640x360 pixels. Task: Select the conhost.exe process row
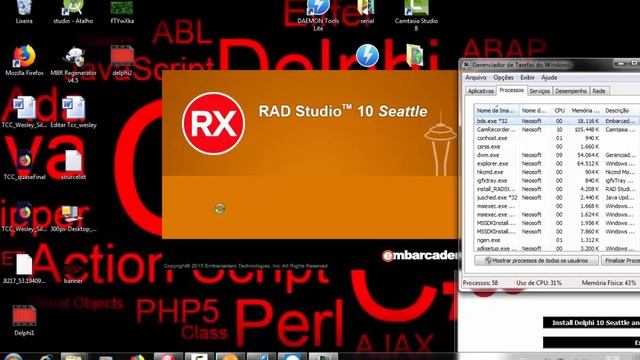[557, 138]
